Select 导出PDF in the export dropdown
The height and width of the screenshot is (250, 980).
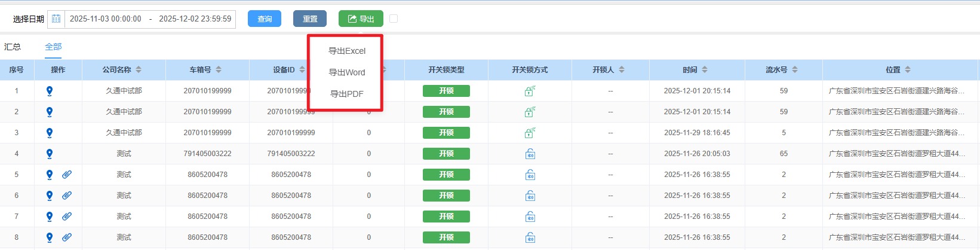point(347,94)
